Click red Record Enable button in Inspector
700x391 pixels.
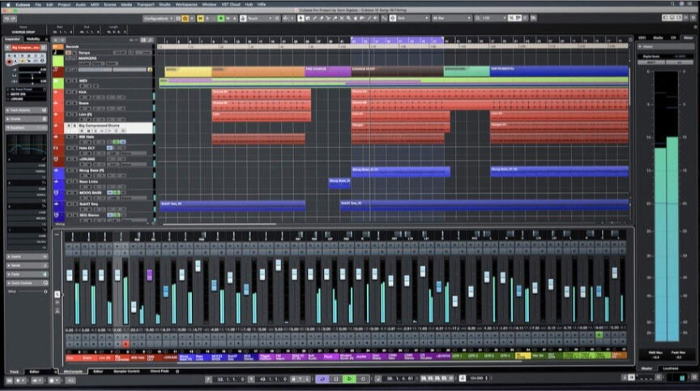click(9, 62)
